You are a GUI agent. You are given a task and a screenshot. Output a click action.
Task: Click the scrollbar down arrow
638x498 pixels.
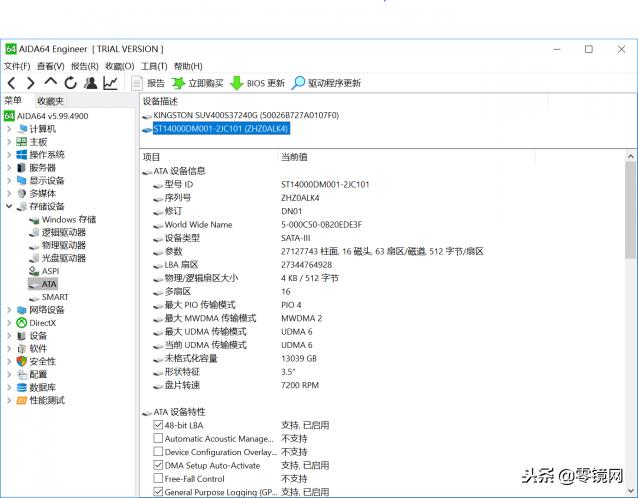630,491
